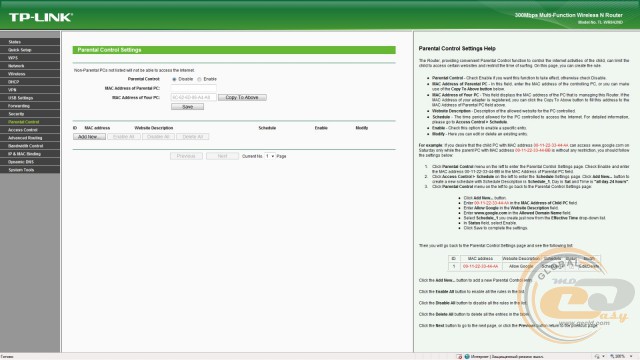This screenshot has width=640, height=360.
Task: Click the TP-LINK logo
Action: (x=41, y=17)
